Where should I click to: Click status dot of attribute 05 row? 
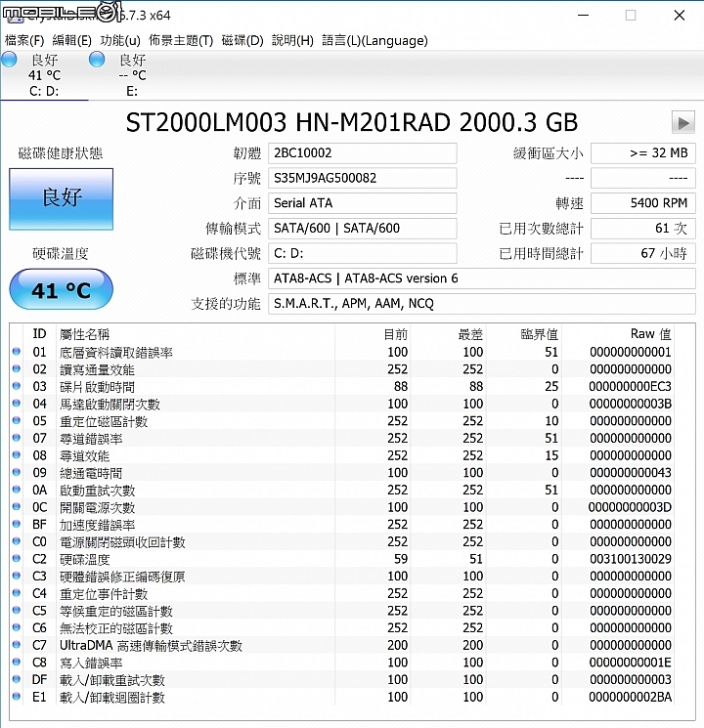coord(17,420)
